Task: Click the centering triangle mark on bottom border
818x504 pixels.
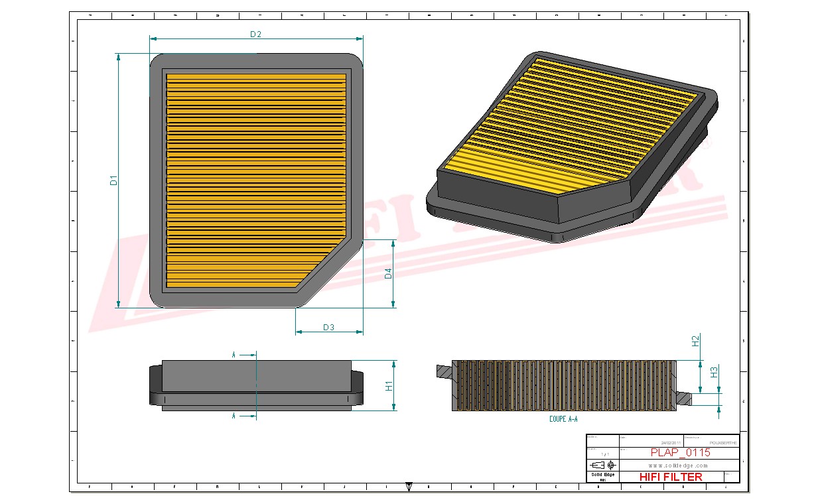Action: (x=409, y=486)
